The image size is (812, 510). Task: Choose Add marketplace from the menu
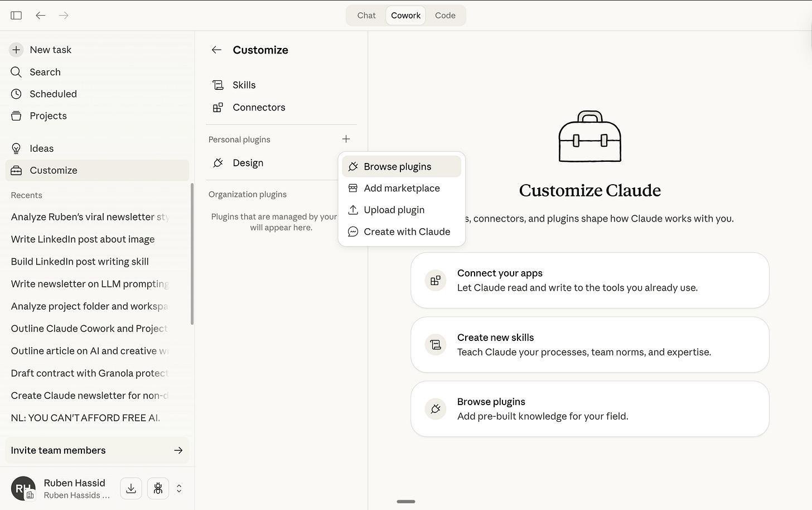[x=402, y=188]
